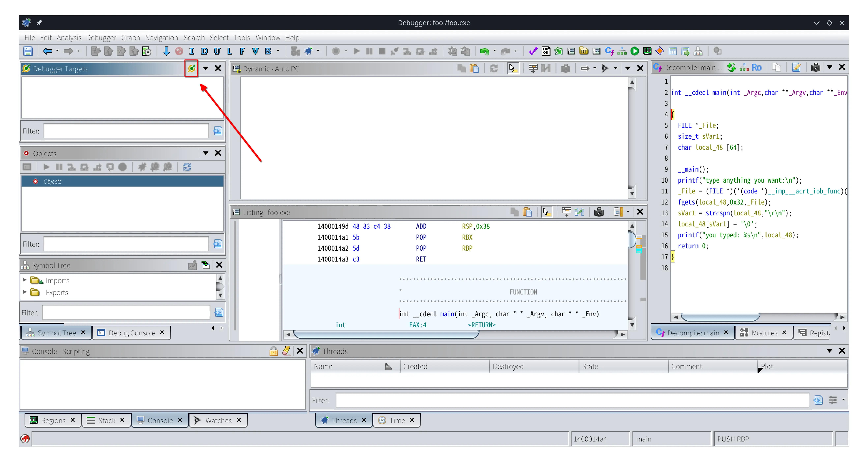Viewport: 868px width, 469px height.
Task: Click the green Run script toolbar icon
Action: 635,51
